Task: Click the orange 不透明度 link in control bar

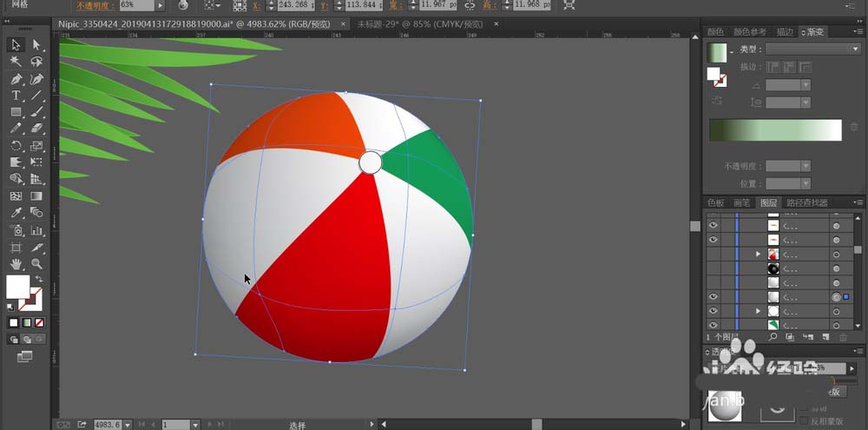Action: click(95, 5)
